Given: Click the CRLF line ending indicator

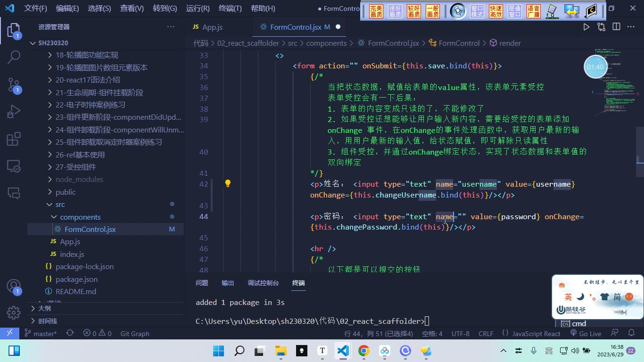Looking at the screenshot, I should [486, 333].
